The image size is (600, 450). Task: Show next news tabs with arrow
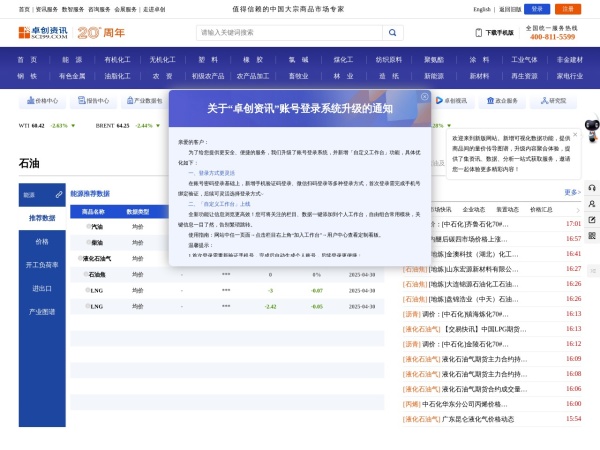578,210
